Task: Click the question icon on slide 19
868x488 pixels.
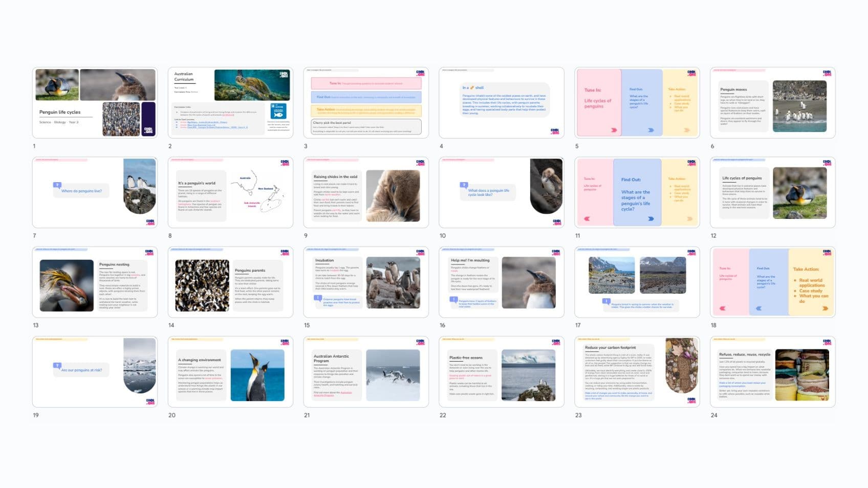Action: [57, 365]
